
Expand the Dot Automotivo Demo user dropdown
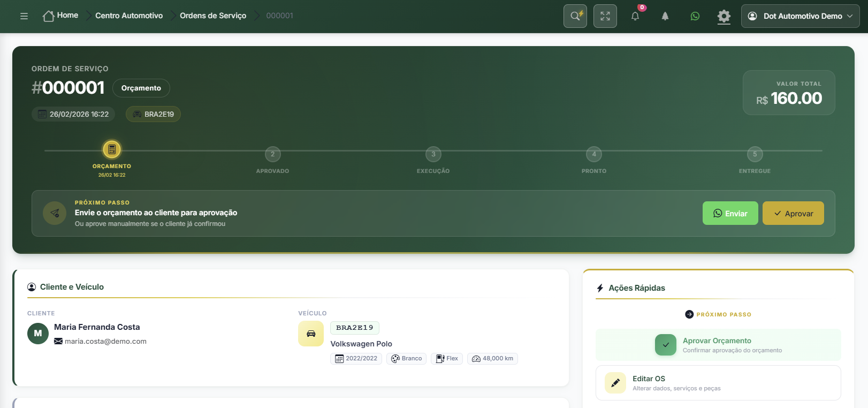(x=800, y=16)
